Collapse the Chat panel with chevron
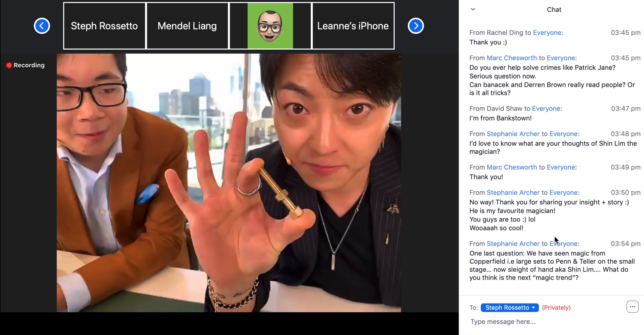This screenshot has width=644, height=335. coord(473,9)
